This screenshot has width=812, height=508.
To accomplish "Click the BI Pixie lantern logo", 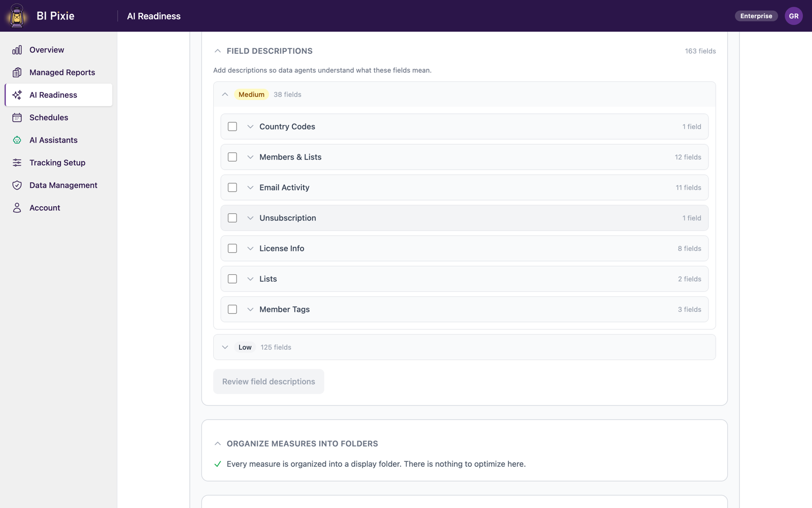I will pyautogui.click(x=17, y=16).
